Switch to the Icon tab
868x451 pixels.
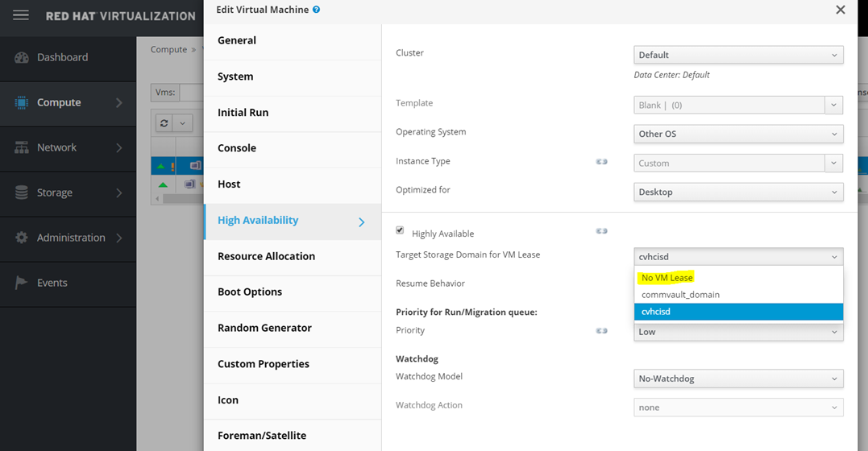[293, 400]
